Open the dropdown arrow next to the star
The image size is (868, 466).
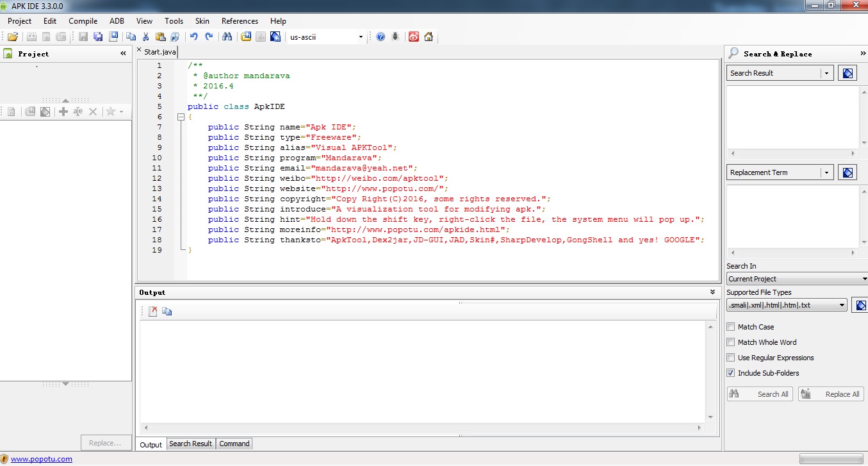pyautogui.click(x=120, y=112)
